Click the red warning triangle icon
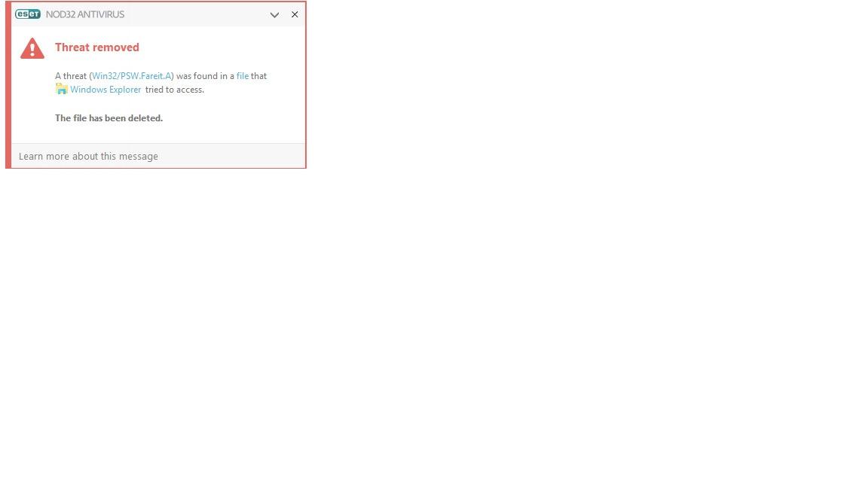This screenshot has width=868, height=488. point(32,48)
